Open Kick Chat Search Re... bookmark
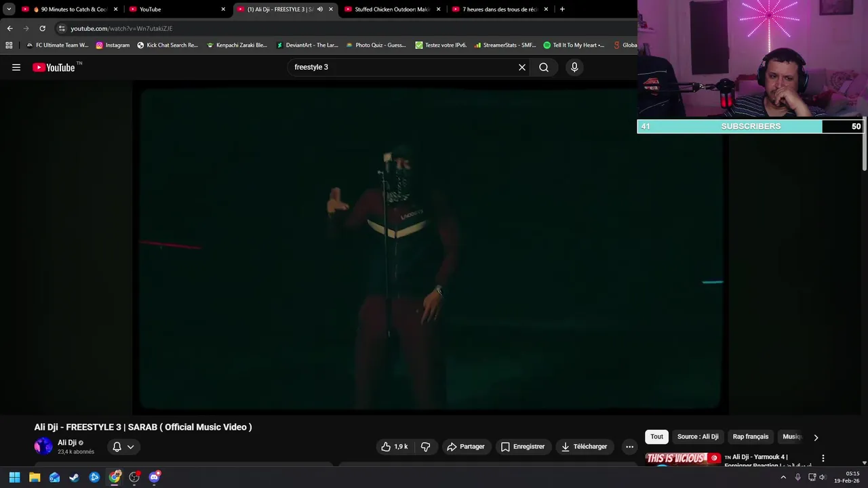This screenshot has width=868, height=488. (x=167, y=45)
